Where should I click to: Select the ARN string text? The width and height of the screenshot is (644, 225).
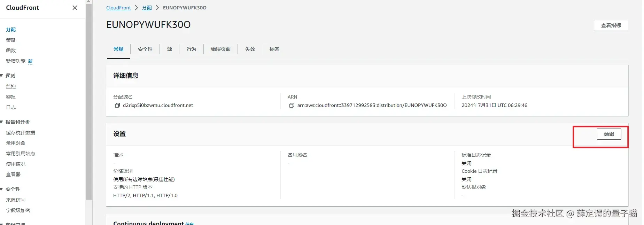(372, 105)
